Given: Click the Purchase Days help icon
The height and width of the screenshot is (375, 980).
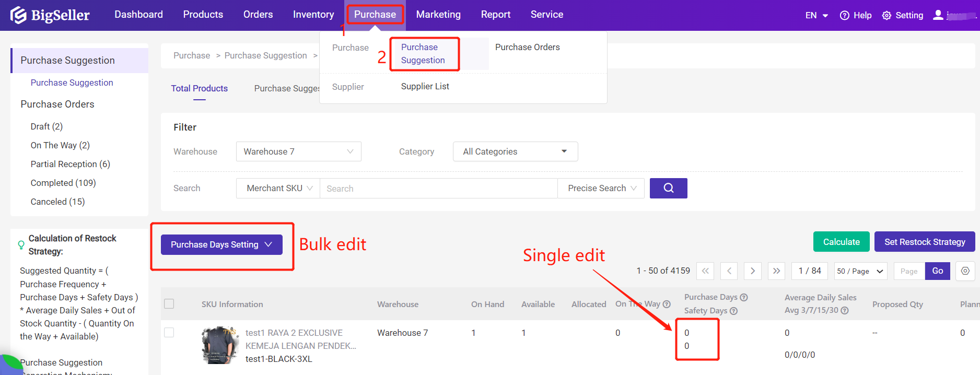Looking at the screenshot, I should 744,297.
